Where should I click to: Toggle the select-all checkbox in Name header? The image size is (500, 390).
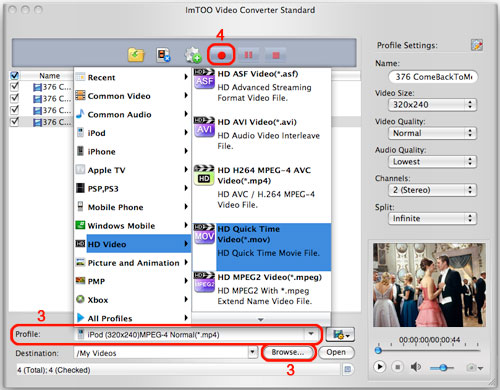click(15, 75)
